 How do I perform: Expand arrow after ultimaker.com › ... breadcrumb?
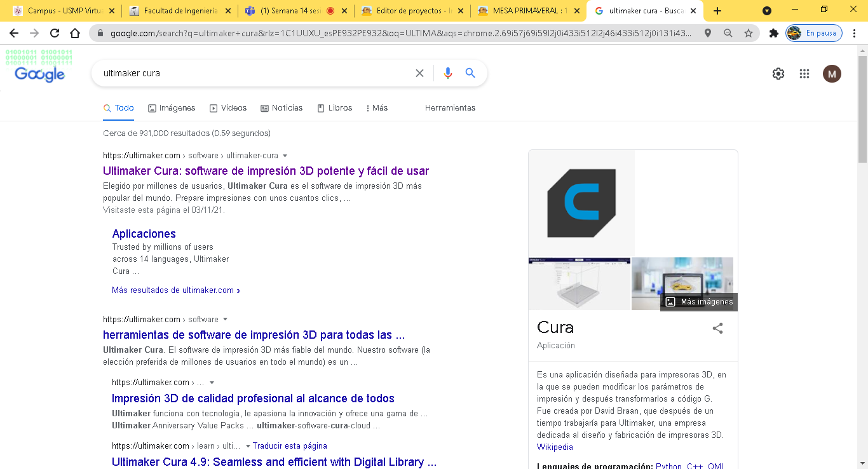212,383
